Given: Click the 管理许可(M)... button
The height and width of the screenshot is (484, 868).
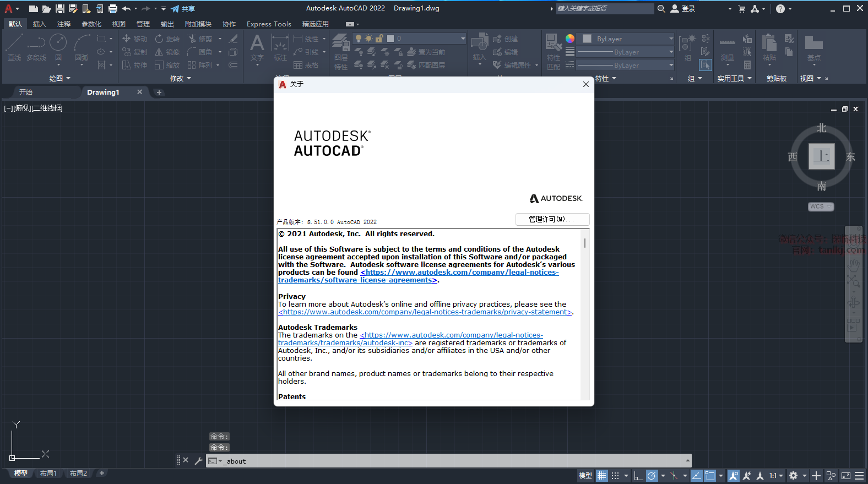Looking at the screenshot, I should [552, 219].
